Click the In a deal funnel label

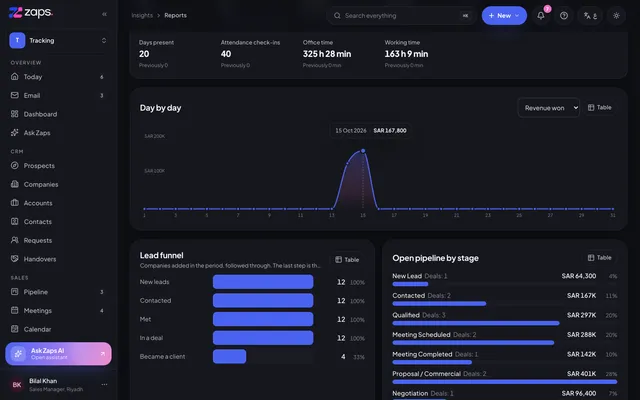(x=151, y=338)
